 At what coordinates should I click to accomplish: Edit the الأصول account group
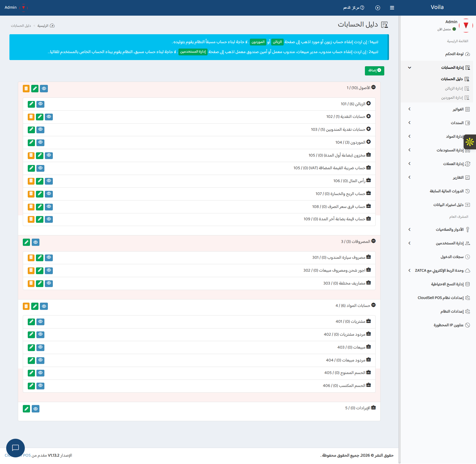35,89
